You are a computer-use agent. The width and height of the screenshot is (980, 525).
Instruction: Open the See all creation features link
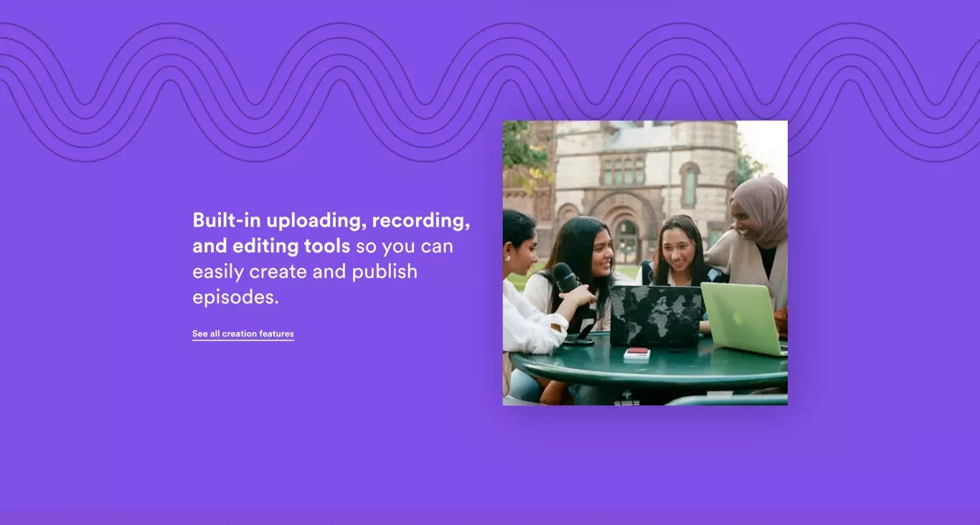pos(242,334)
